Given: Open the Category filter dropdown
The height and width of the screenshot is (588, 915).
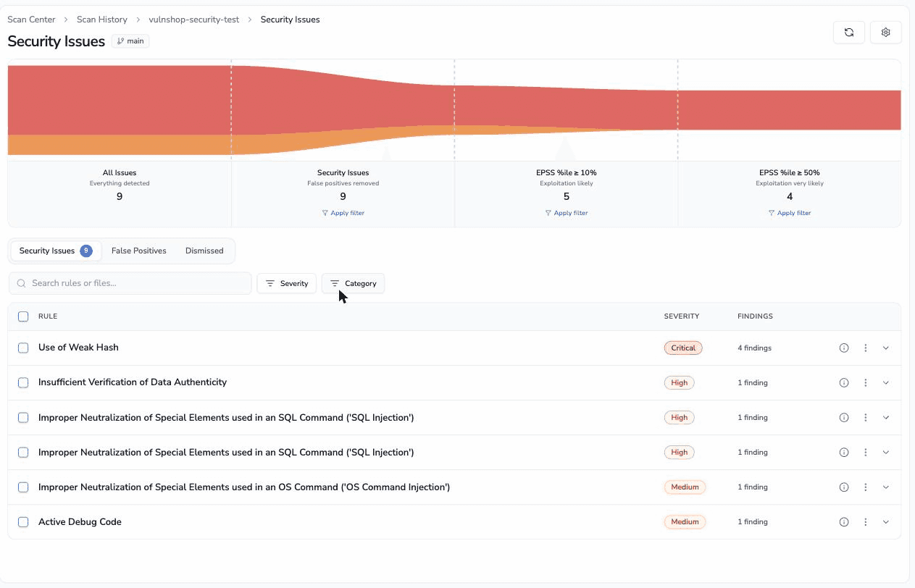Looking at the screenshot, I should tap(354, 283).
